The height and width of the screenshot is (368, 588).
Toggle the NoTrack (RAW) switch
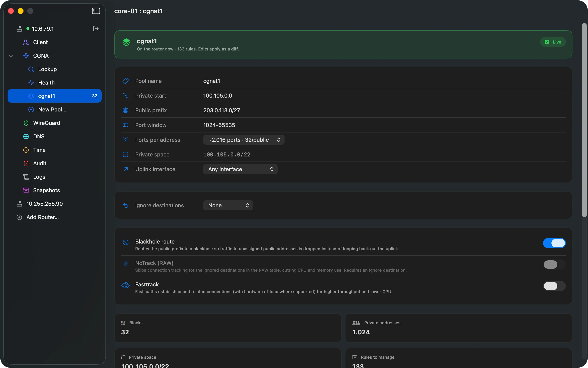(x=554, y=265)
